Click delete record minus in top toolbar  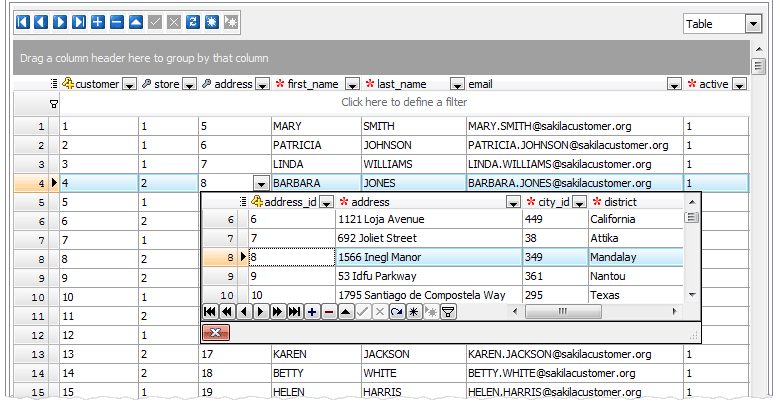[x=117, y=21]
